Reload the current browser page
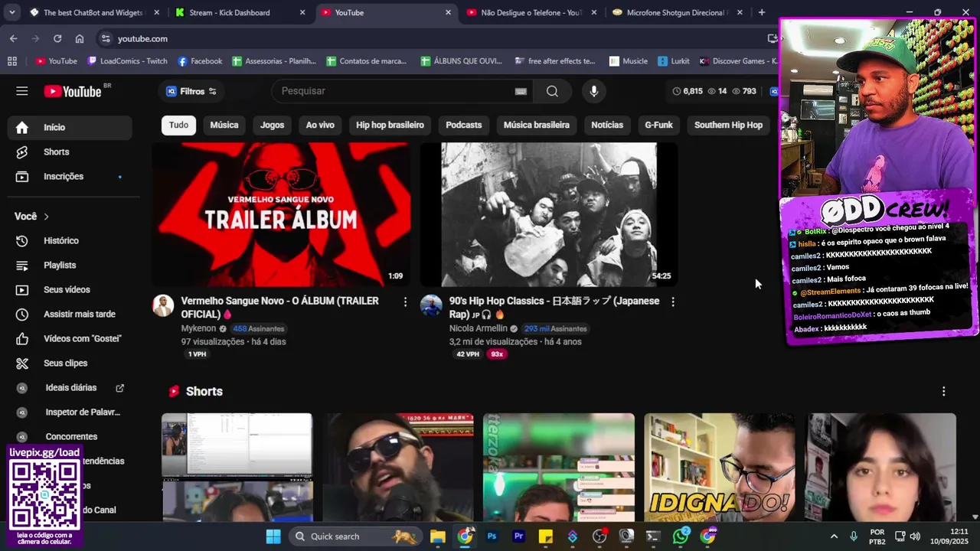The image size is (980, 551). click(x=57, y=38)
